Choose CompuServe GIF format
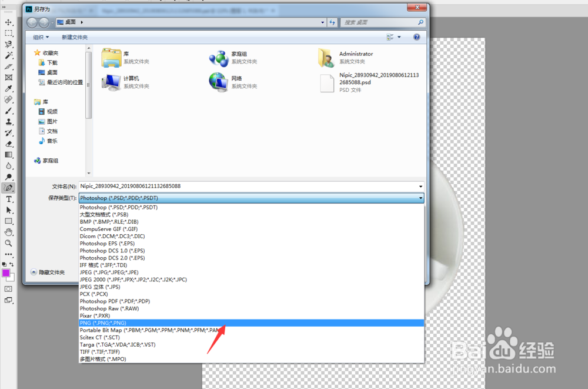 coord(251,229)
